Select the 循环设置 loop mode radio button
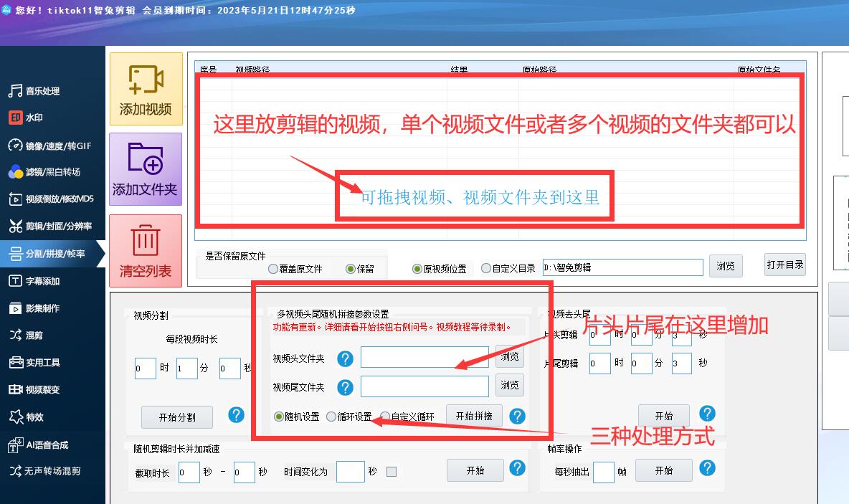 331,416
